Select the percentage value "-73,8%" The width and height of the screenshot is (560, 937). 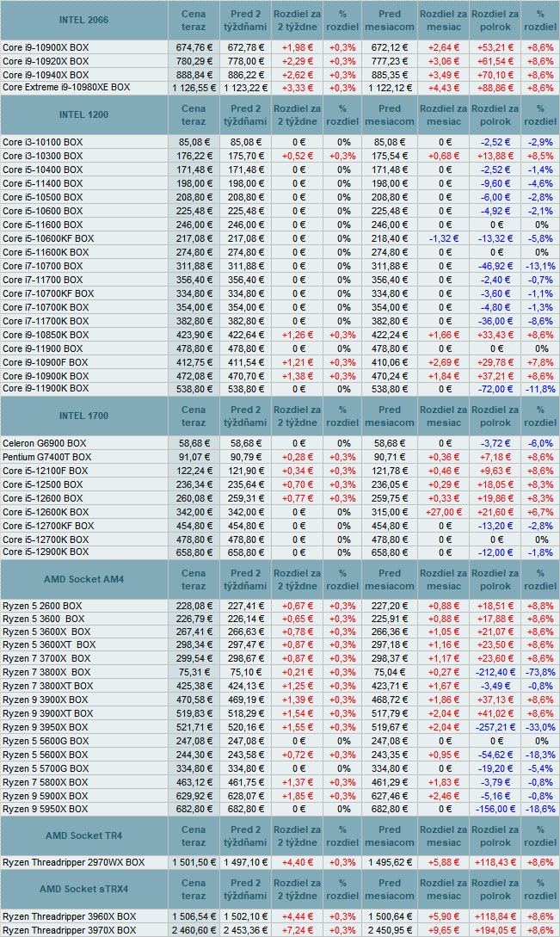[x=540, y=672]
